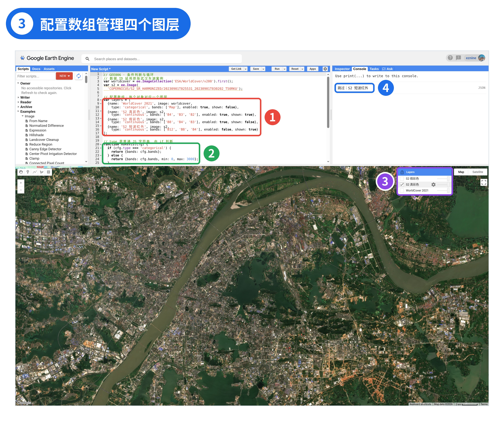Open the Tasks tab
This screenshot has width=504, height=421.
374,69
